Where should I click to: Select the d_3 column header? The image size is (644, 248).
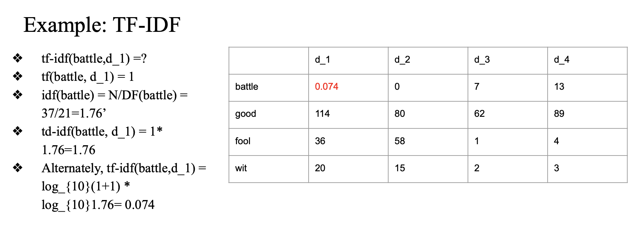pos(508,61)
